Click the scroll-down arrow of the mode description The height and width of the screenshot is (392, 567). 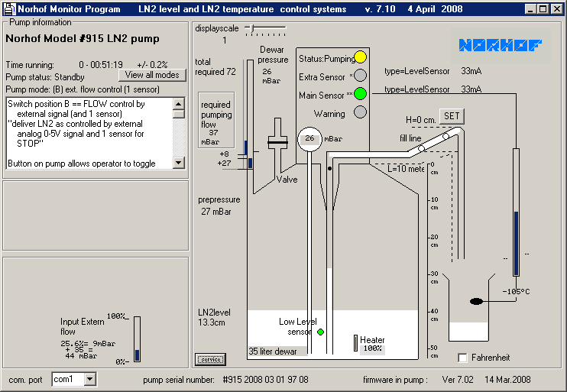click(179, 162)
